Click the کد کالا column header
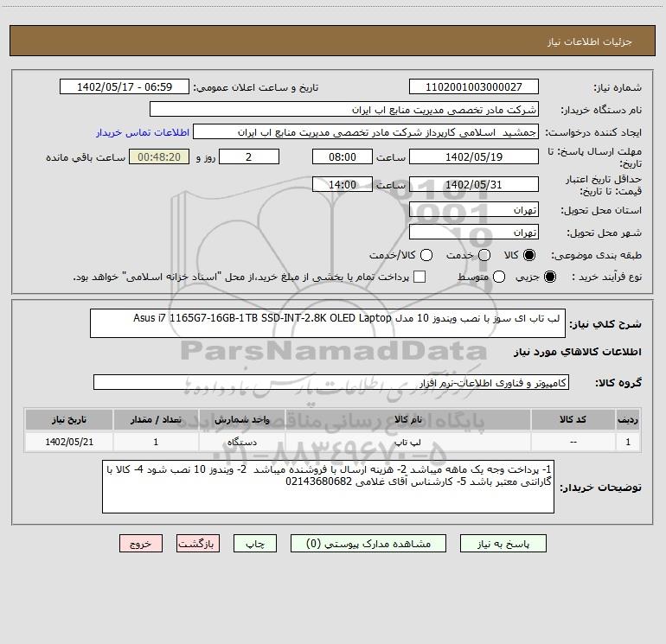This screenshot has height=644, width=666. pos(573,419)
